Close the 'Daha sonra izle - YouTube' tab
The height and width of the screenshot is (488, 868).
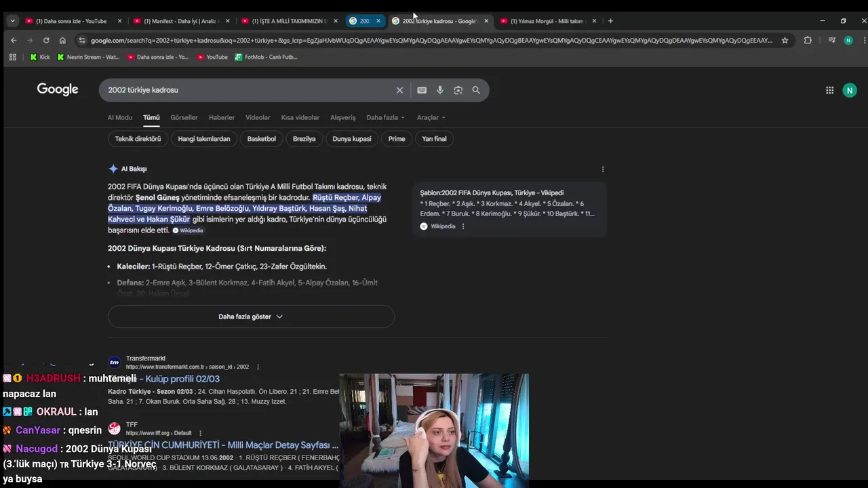tap(119, 21)
